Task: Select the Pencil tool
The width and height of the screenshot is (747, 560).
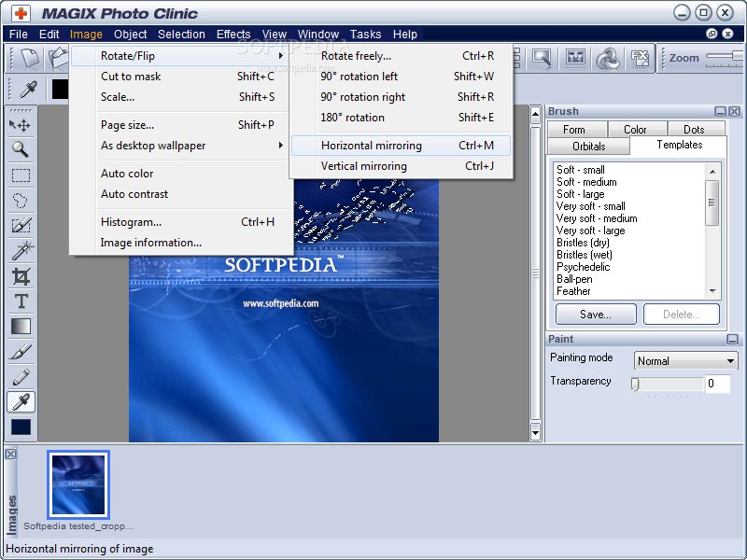Action: coord(21,377)
